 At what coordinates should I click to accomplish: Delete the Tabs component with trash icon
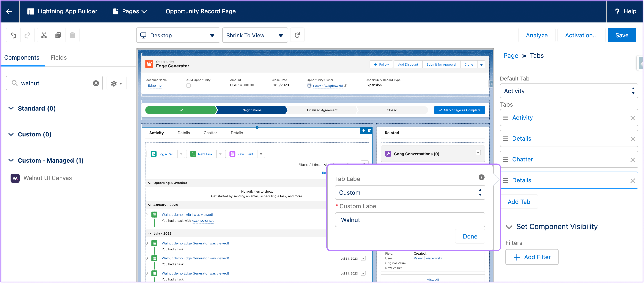point(369,130)
